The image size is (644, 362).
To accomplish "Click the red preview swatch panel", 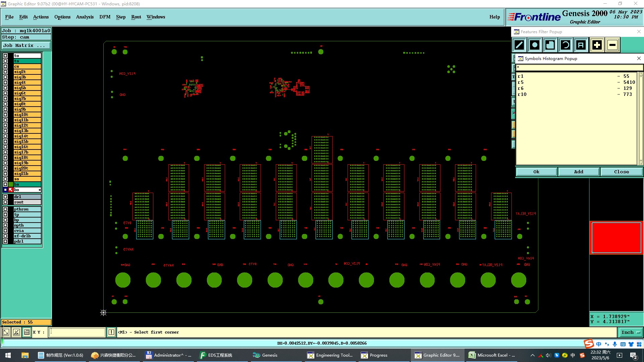I will pyautogui.click(x=616, y=238).
